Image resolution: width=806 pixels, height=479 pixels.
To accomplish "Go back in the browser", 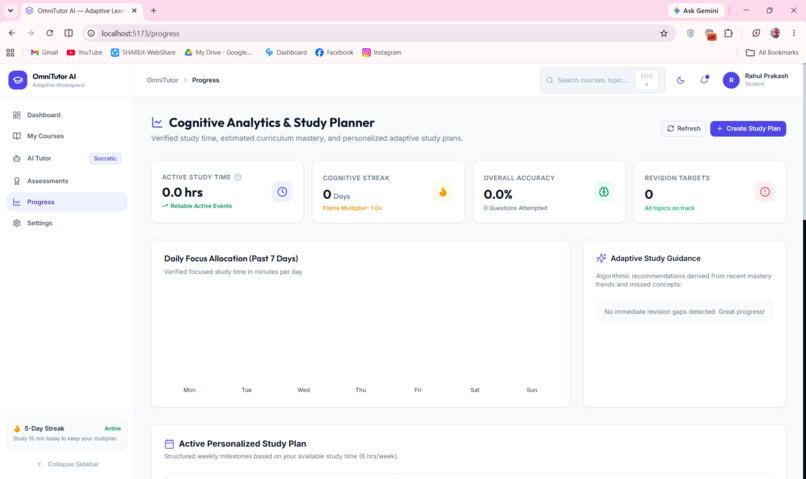I will 12,33.
